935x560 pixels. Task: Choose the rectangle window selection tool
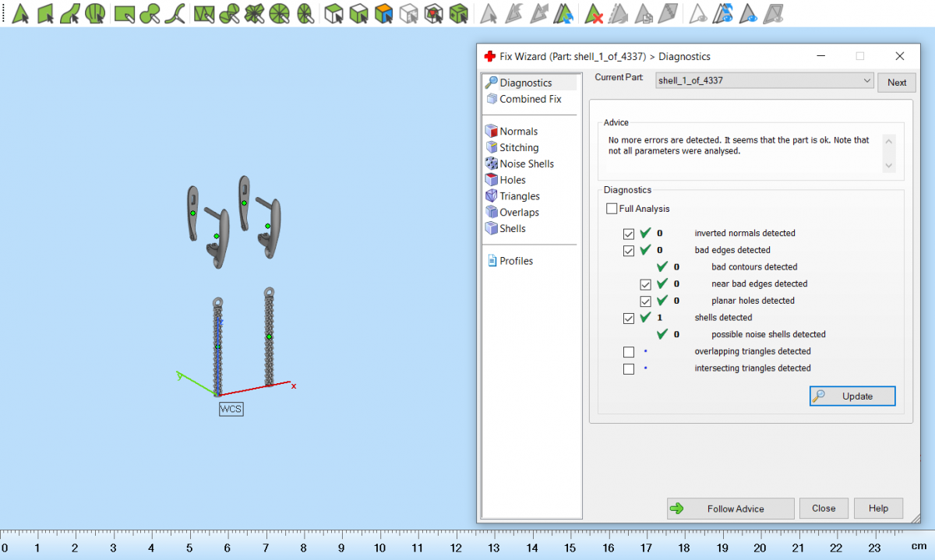point(125,13)
